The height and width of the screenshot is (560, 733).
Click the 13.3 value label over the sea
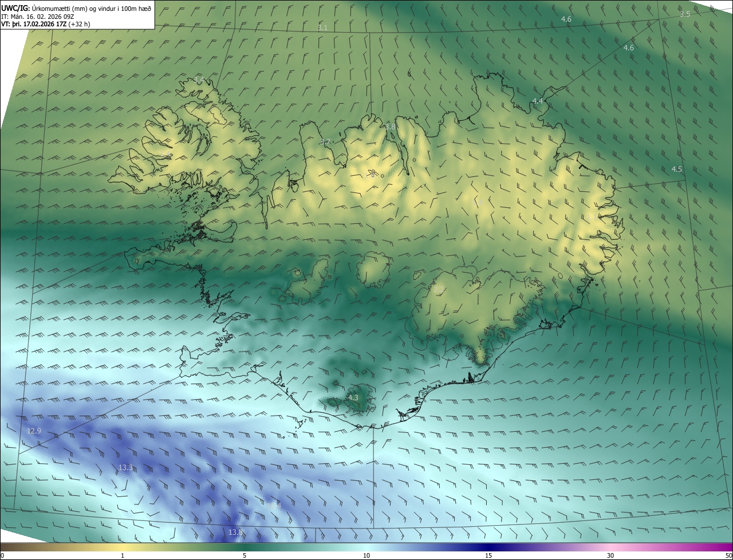click(x=126, y=468)
